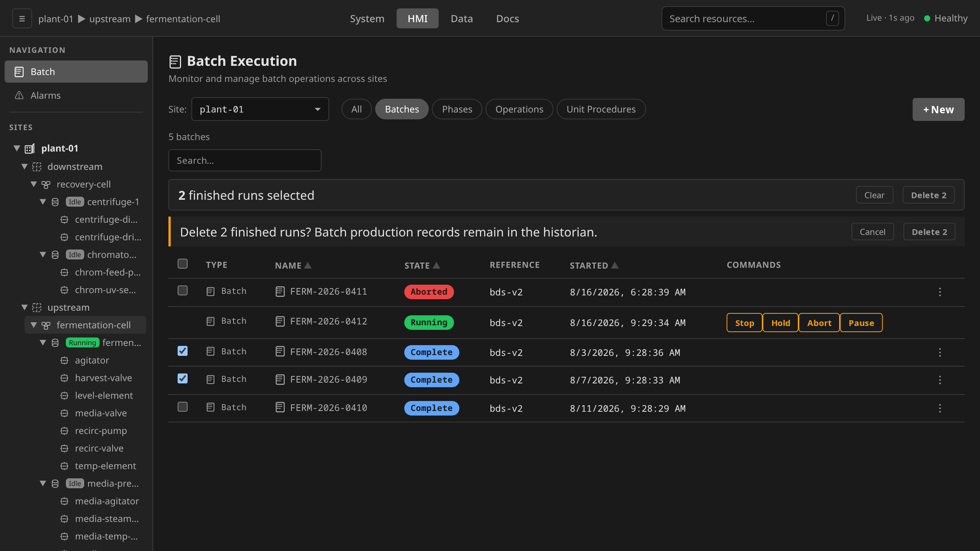Select the All filter pill
This screenshot has width=980, height=551.
coord(356,109)
